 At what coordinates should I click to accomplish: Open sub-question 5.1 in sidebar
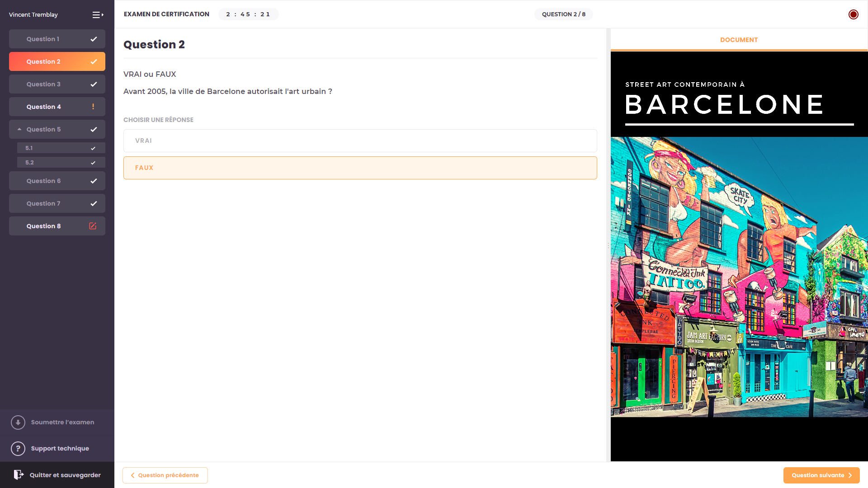pos(61,148)
